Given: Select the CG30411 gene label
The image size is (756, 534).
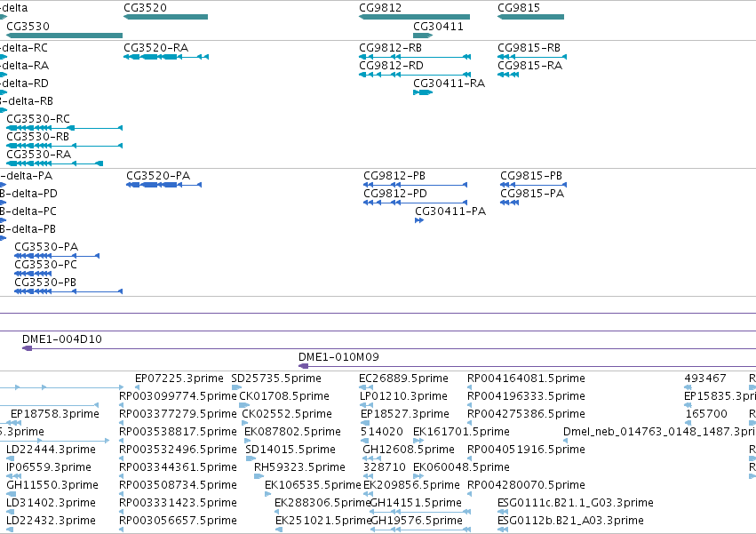Looking at the screenshot, I should click(x=438, y=26).
